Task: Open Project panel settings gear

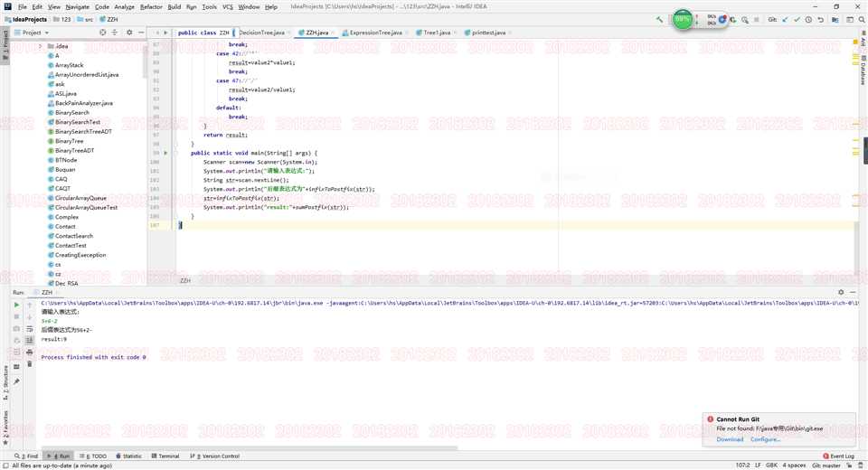Action: tap(129, 33)
